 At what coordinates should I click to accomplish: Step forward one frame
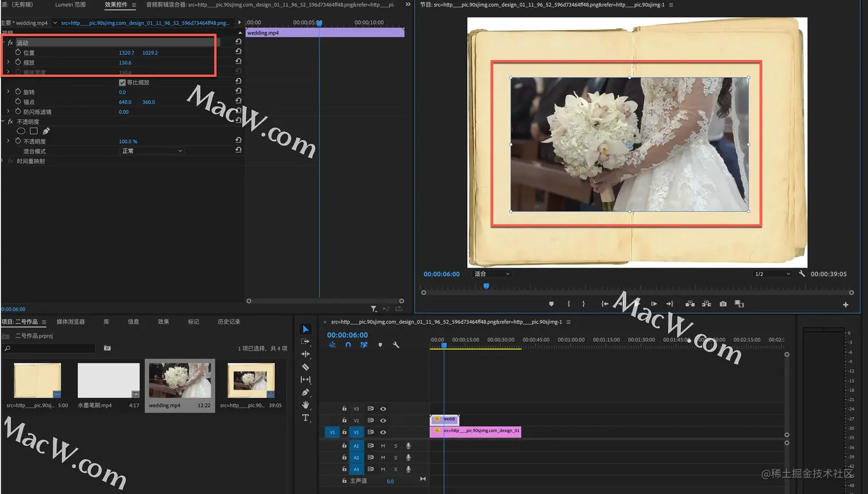pos(654,304)
